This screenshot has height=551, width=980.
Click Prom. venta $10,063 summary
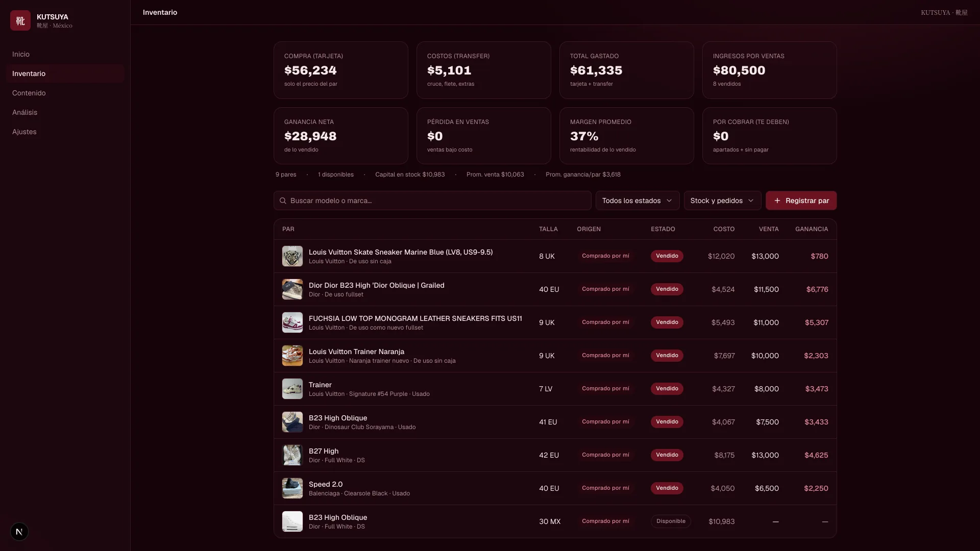click(x=495, y=174)
